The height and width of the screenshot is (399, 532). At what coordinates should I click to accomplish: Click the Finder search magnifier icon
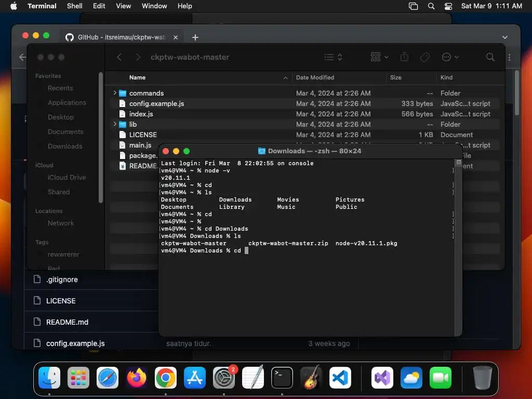[x=490, y=57]
